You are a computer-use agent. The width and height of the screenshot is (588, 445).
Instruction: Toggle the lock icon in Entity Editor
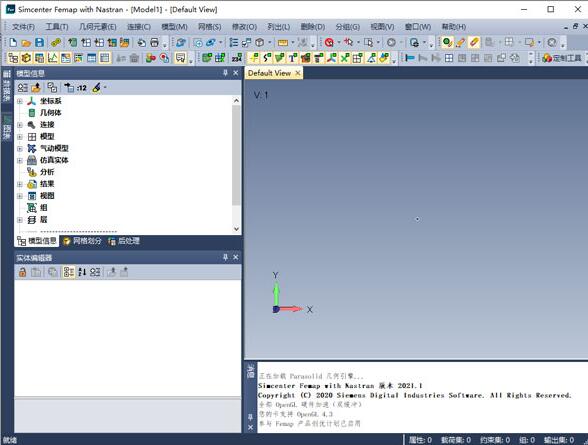(x=22, y=272)
